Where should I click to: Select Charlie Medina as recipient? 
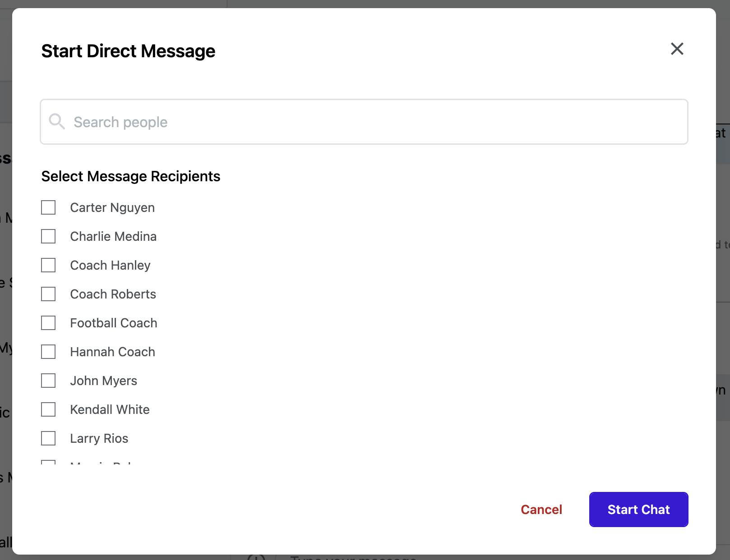pyautogui.click(x=48, y=236)
